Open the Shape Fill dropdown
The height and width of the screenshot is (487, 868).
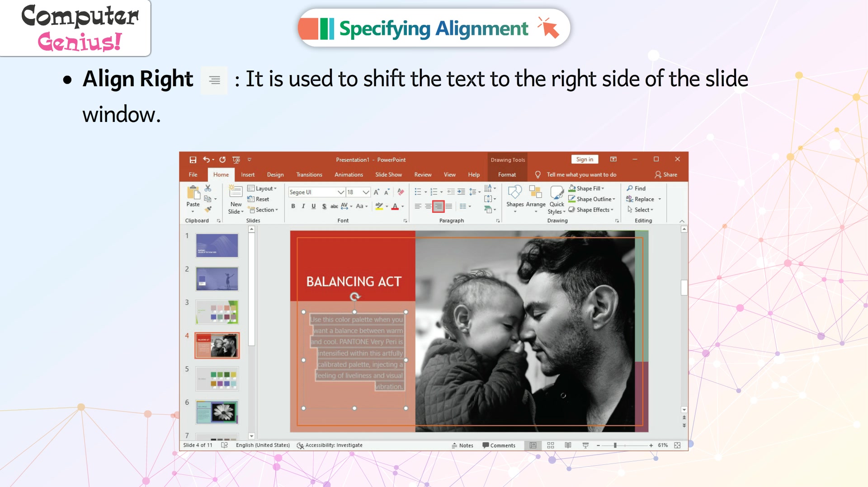tap(586, 188)
